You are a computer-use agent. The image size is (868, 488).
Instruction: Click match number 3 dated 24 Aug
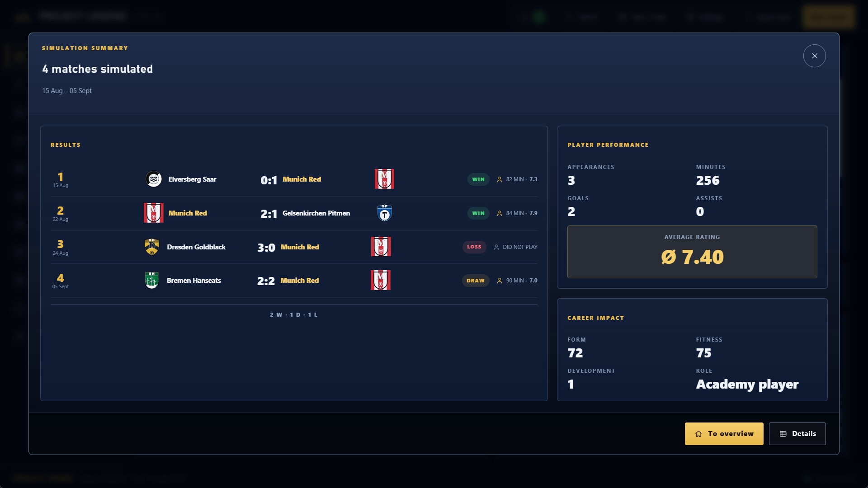[60, 247]
